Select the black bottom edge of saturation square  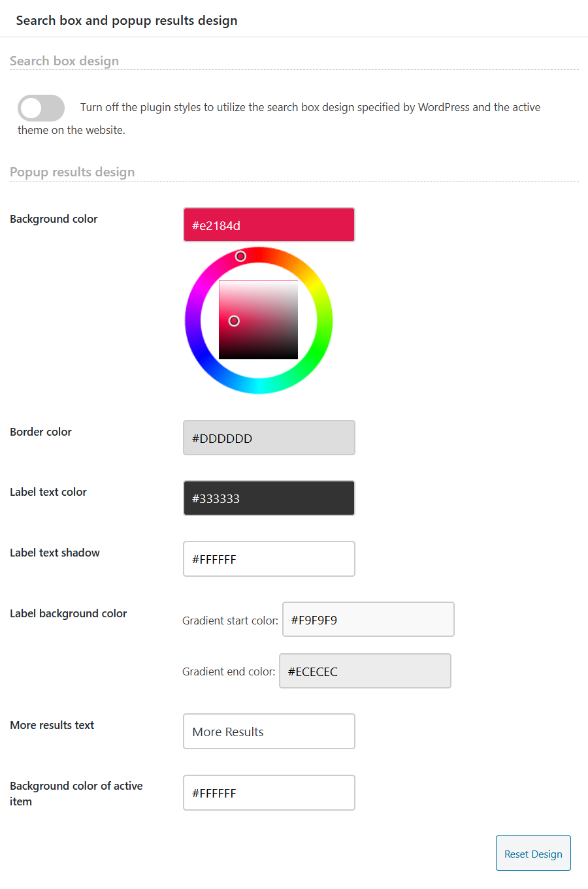258,357
